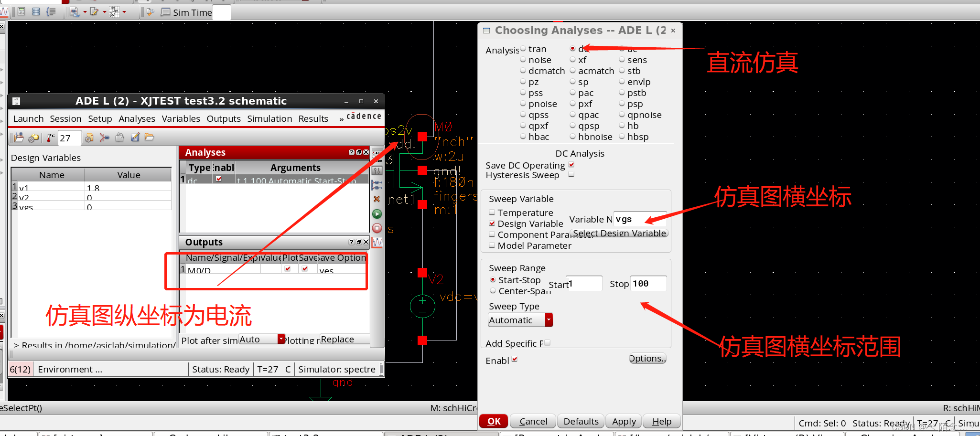This screenshot has width=980, height=436.
Task: Toggle the Enabled checkbox in Choosing Analyses
Action: pyautogui.click(x=515, y=359)
